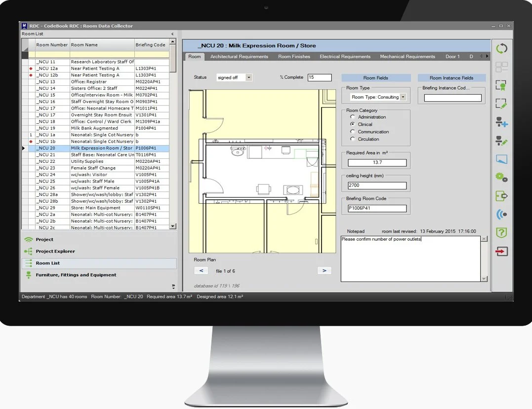Switch to the Room tab
Viewport: 532px width, 409px height.
(195, 57)
